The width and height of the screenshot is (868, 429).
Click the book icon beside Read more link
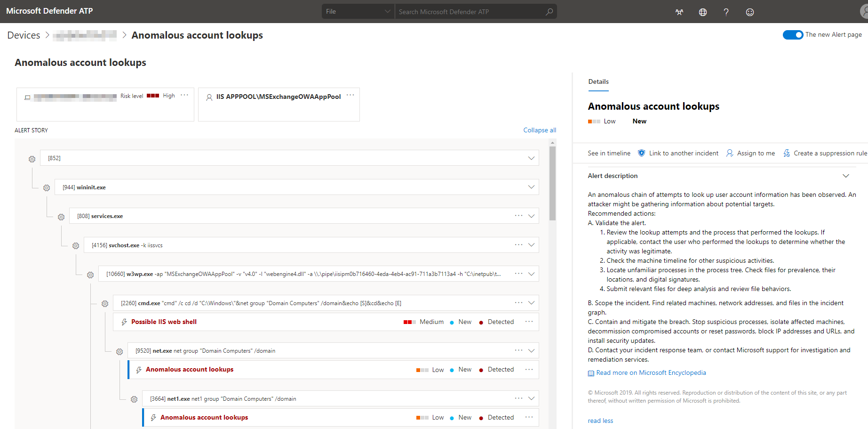(590, 372)
